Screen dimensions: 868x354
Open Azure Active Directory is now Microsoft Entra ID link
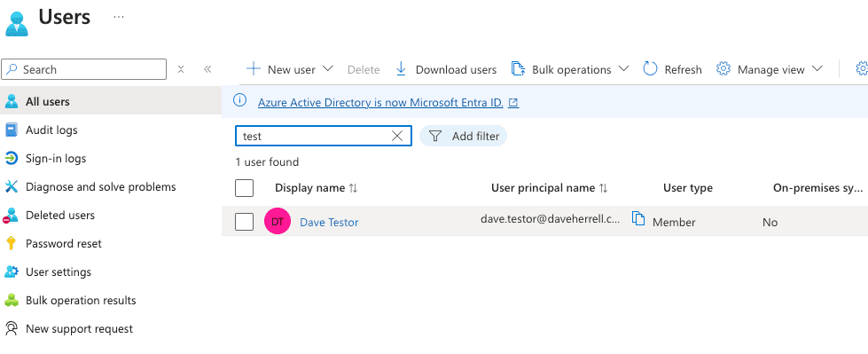click(380, 103)
